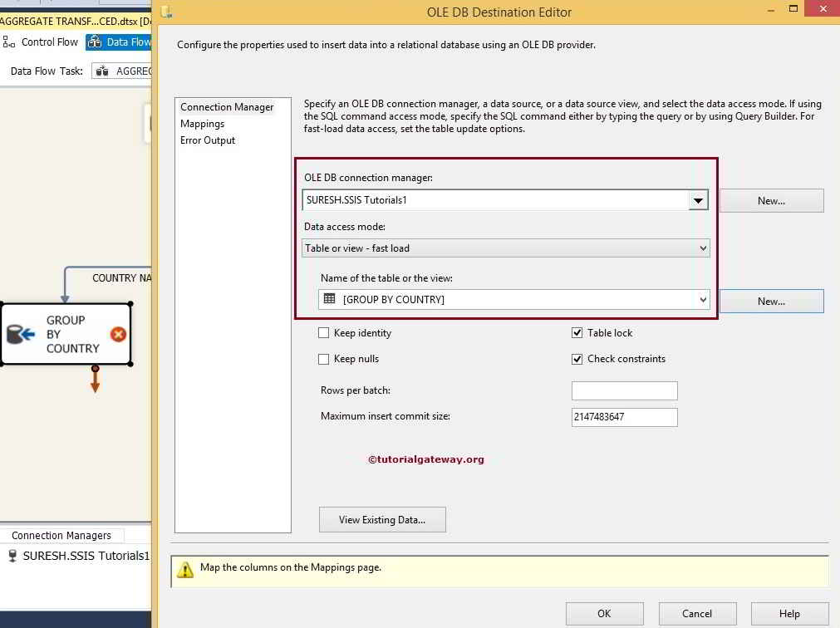Click the OLE DB Destination Editor title bar icon
Image resolution: width=840 pixels, height=628 pixels.
165,12
